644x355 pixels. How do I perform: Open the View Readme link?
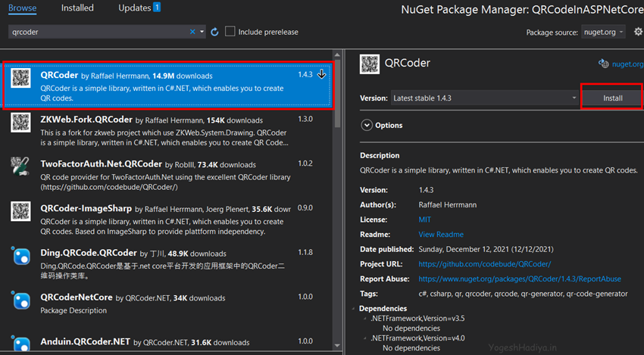441,235
